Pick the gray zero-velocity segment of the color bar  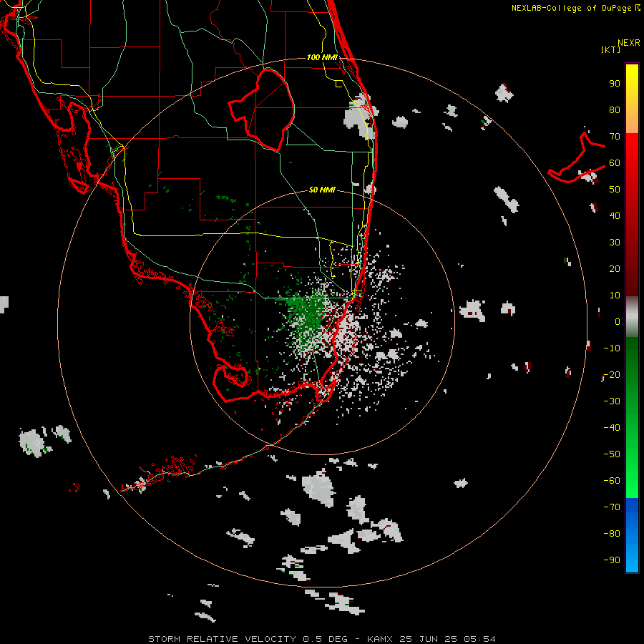coord(632,317)
